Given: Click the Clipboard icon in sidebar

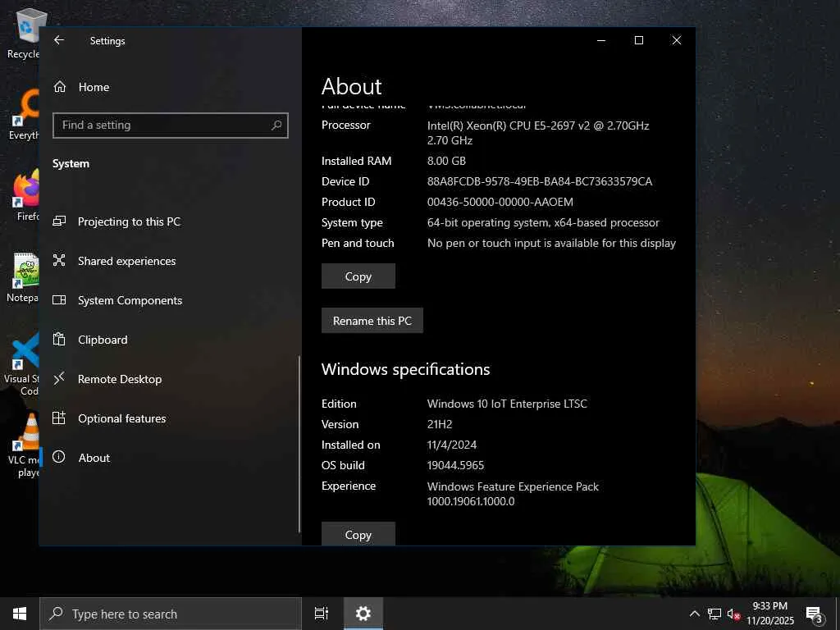Looking at the screenshot, I should click(59, 339).
